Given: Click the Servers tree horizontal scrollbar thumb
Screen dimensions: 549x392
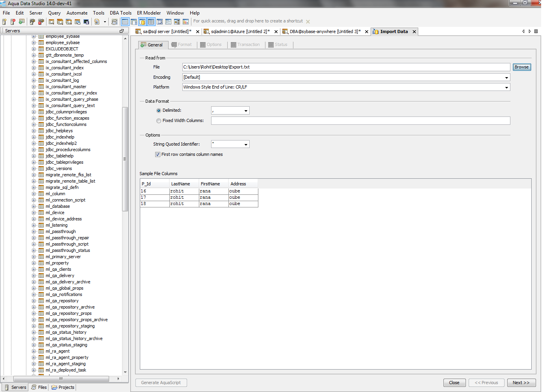Looking at the screenshot, I should click(61, 379).
